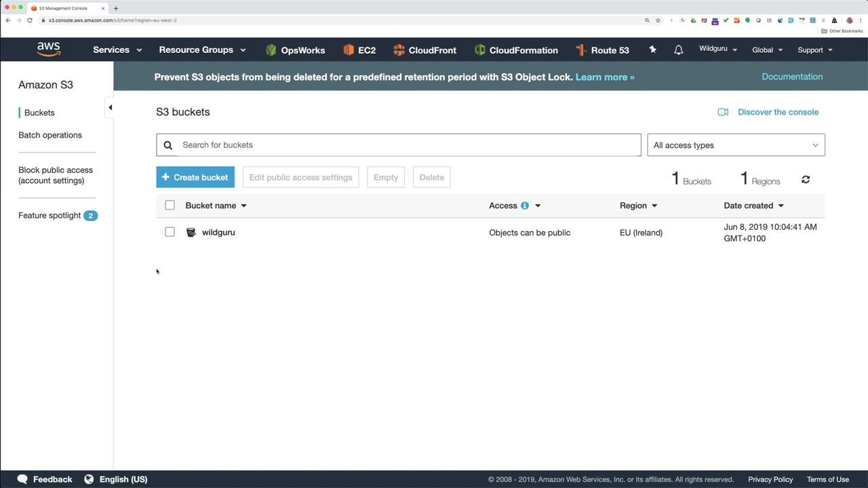Open a new browser tab
The width and height of the screenshot is (868, 488).
115,8
